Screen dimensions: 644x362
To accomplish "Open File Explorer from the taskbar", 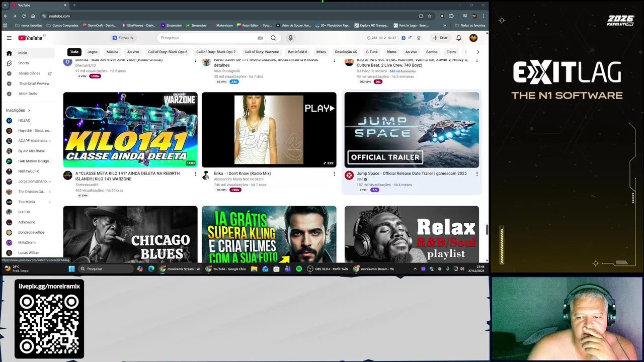I will [254, 269].
